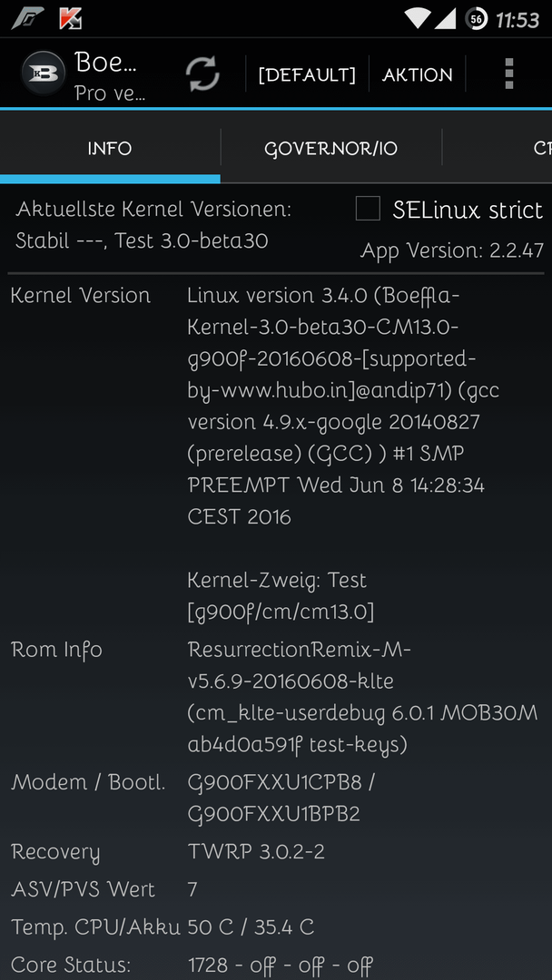The width and height of the screenshot is (552, 980).
Task: Tap the Need for Speed notification icon
Action: (x=27, y=19)
